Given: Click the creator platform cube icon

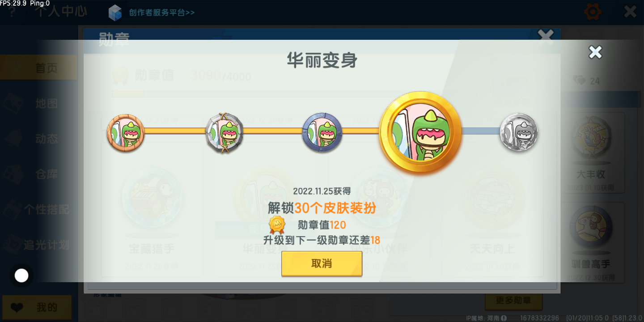Looking at the screenshot, I should (115, 13).
